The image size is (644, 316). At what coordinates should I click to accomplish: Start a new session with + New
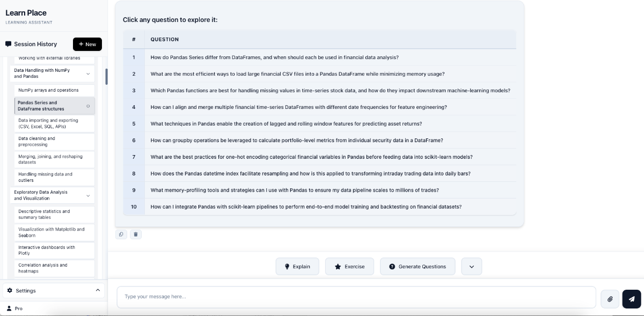tap(87, 44)
